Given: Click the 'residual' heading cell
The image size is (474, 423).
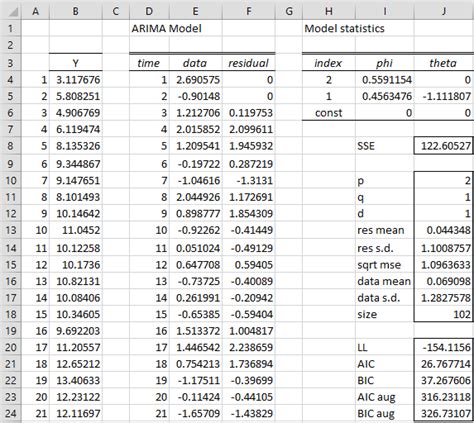Looking at the screenshot, I should tap(249, 63).
